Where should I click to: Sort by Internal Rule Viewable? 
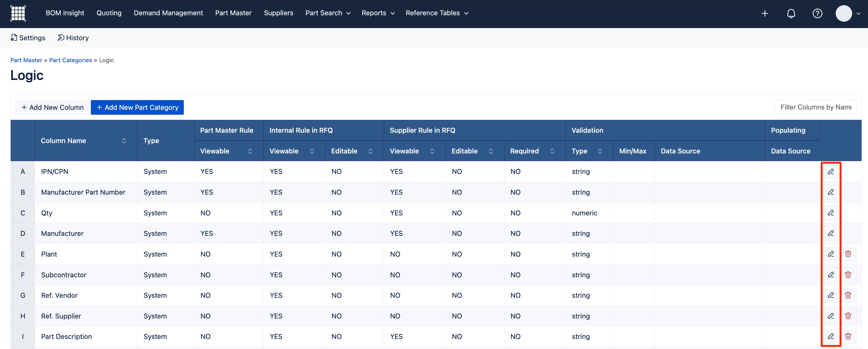[312, 151]
